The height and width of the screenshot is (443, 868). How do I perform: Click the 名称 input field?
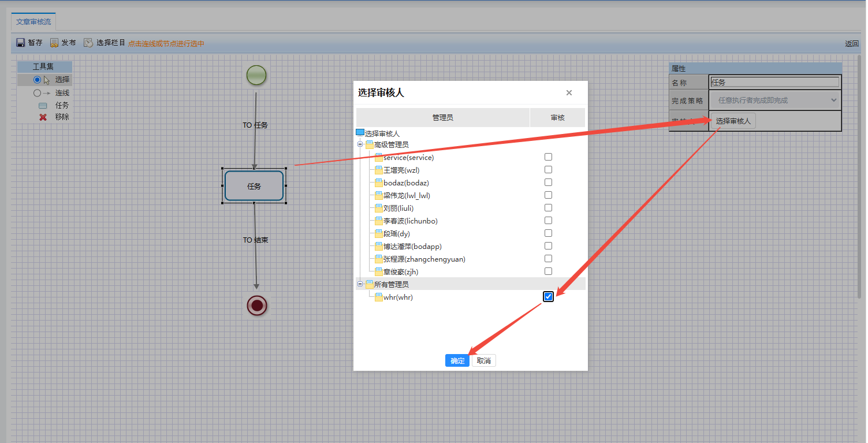click(774, 83)
